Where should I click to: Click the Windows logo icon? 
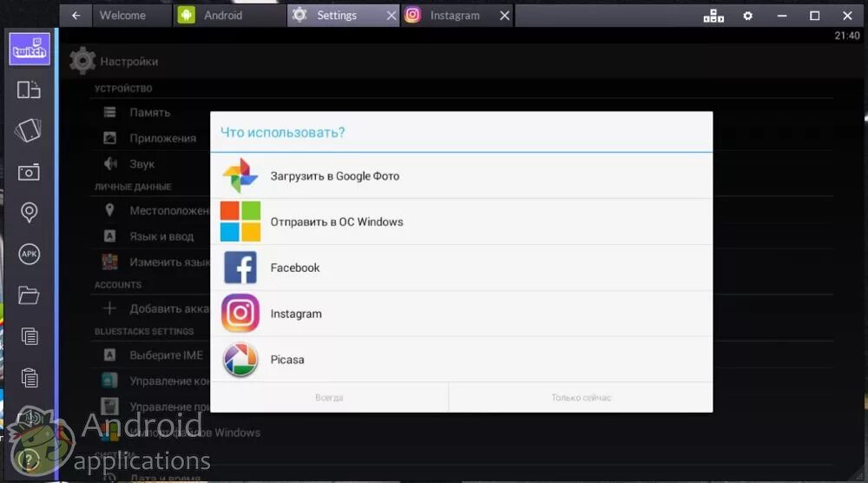click(x=240, y=222)
